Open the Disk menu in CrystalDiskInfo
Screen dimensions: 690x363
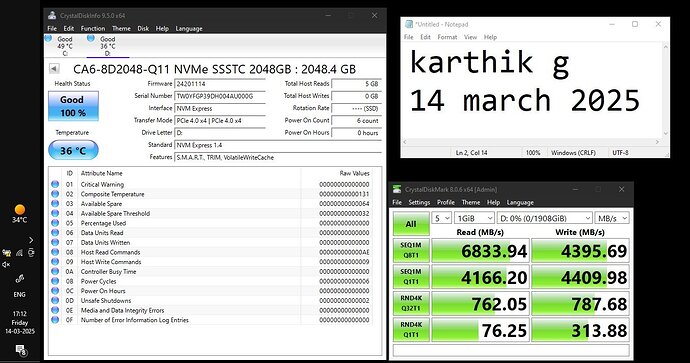(x=143, y=28)
